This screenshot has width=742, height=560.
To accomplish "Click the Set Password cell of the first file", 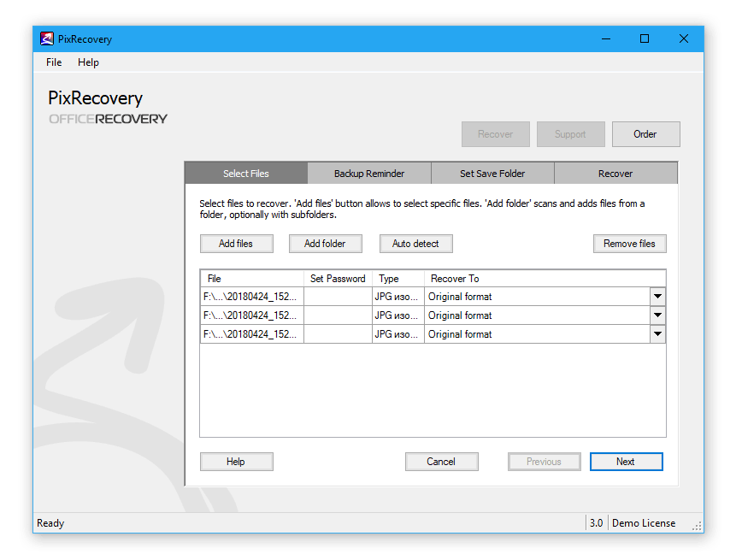I will (337, 296).
